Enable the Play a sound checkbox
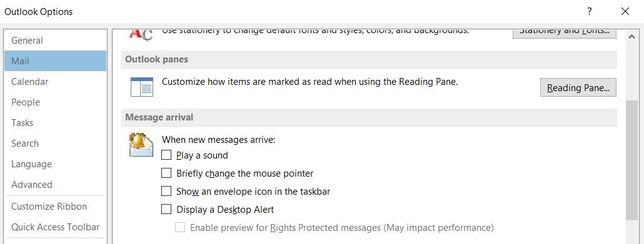This screenshot has width=644, height=244. 166,155
